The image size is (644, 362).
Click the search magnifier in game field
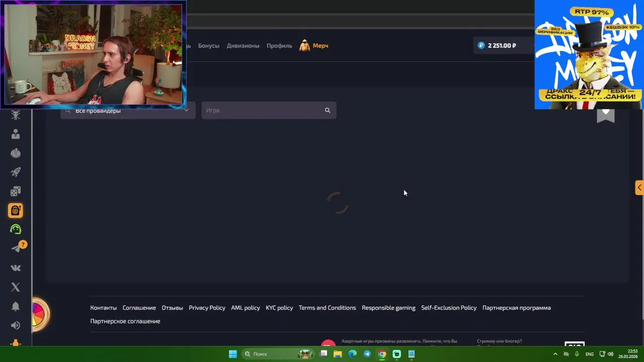pyautogui.click(x=328, y=110)
